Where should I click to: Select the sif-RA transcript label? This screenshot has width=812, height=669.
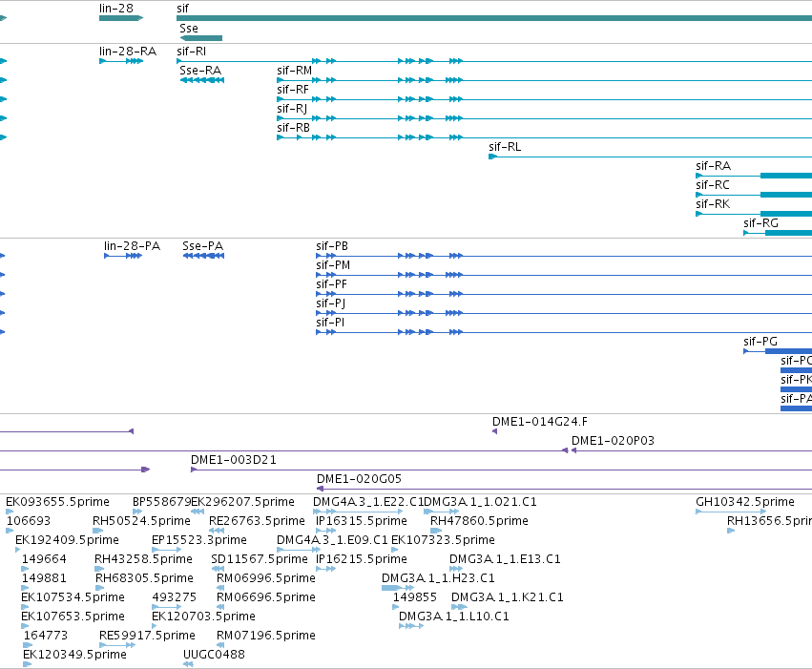(x=713, y=166)
